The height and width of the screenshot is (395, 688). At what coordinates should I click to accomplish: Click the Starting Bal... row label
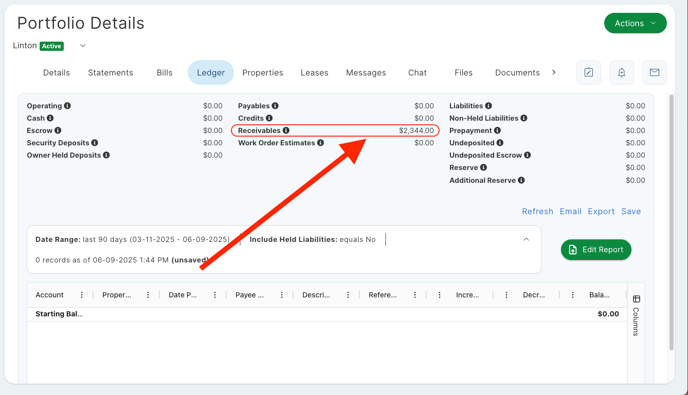[59, 314]
